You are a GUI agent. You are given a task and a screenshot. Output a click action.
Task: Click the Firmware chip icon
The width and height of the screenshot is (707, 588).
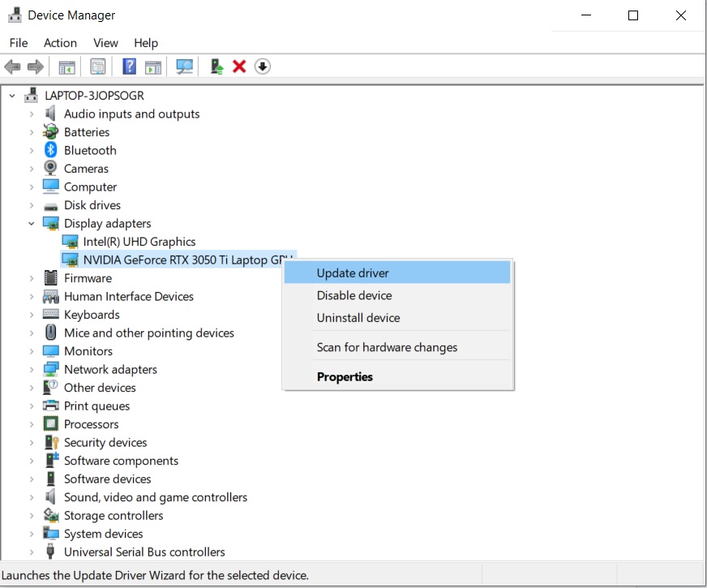tap(50, 277)
